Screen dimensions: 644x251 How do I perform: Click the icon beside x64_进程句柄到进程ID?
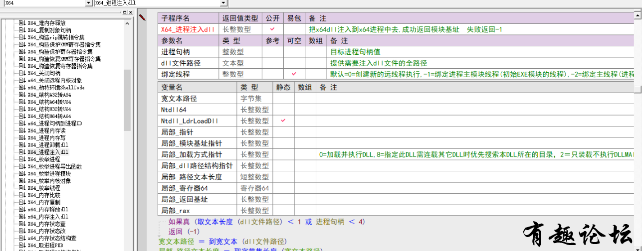[x=22, y=123]
